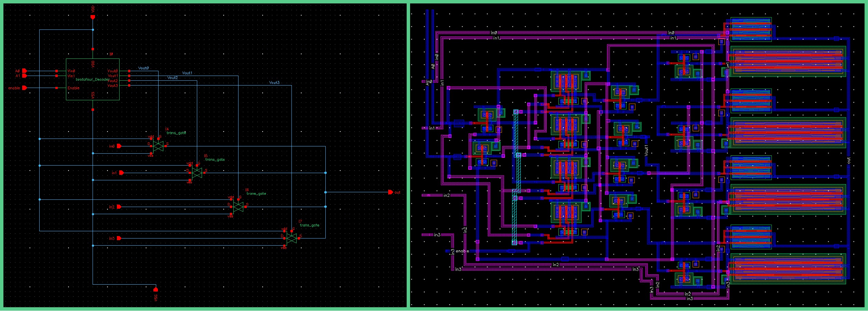Click the Vin1 terminal label on the decoder
Screen dimensions: 868x311
(x=71, y=76)
